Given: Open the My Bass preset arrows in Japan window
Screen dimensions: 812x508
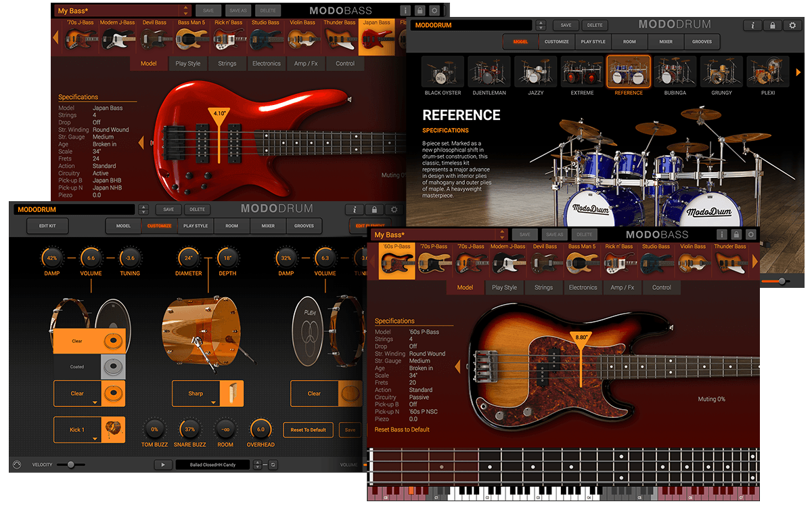Looking at the screenshot, I should coord(187,11).
